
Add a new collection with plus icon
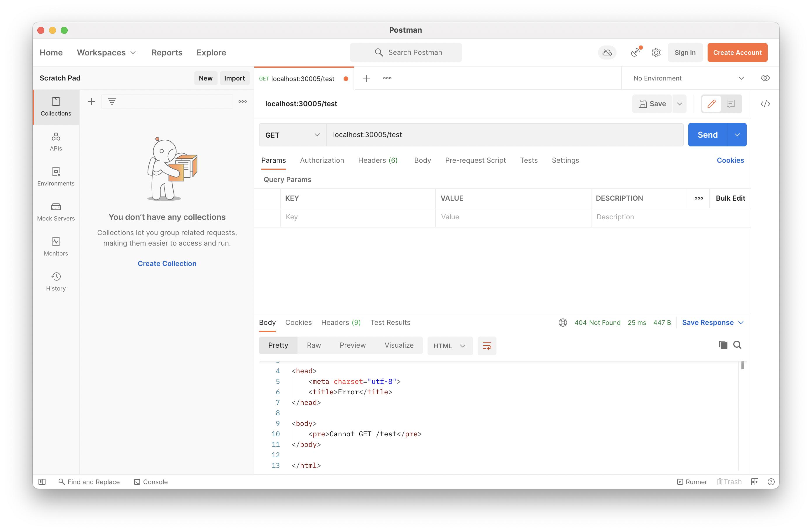(x=91, y=101)
